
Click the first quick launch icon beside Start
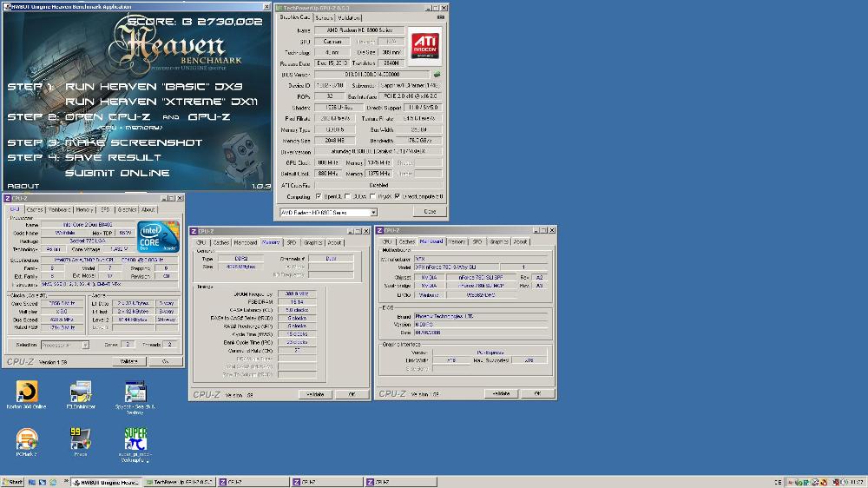click(x=32, y=483)
